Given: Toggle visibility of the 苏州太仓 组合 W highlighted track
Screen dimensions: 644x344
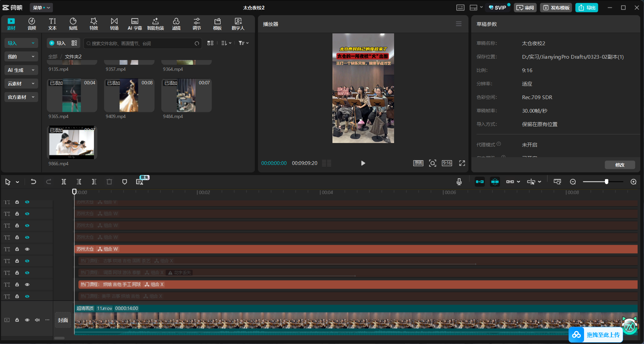Looking at the screenshot, I should click(27, 249).
